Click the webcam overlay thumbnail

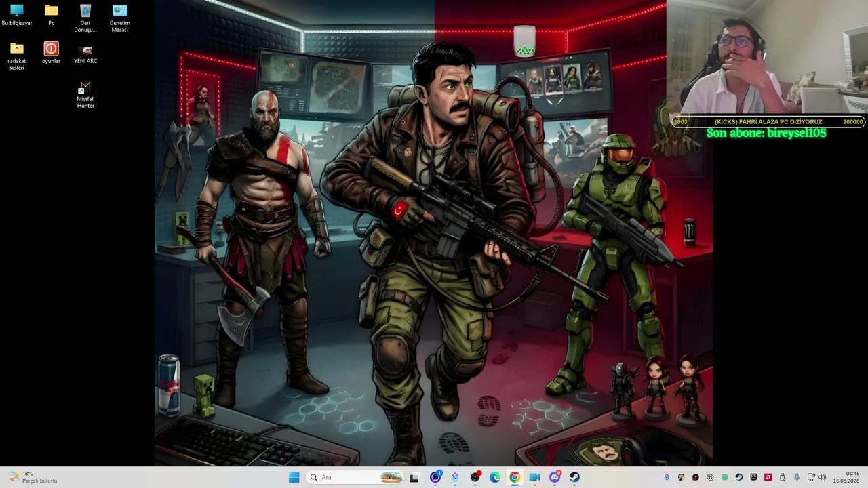tap(767, 57)
